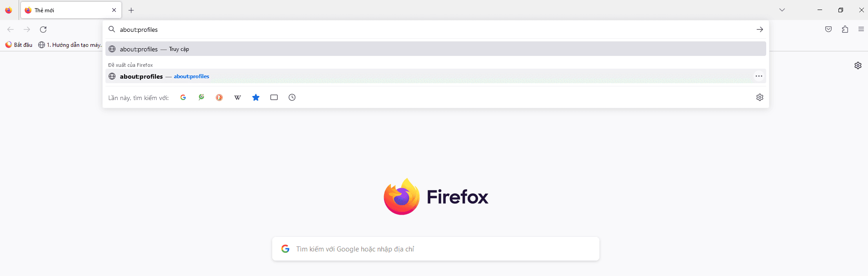Reload the current page

pos(43,29)
